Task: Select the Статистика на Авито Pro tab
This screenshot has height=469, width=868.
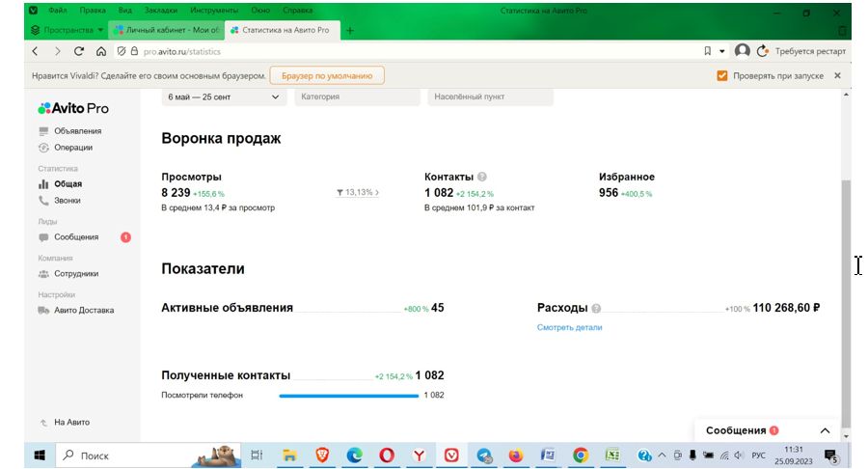Action: pos(282,30)
